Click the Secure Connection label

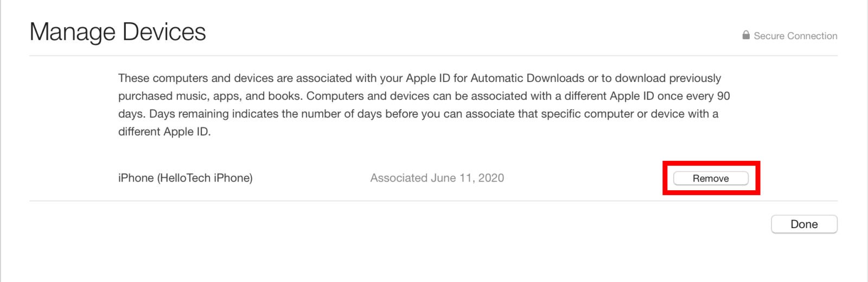coord(795,36)
